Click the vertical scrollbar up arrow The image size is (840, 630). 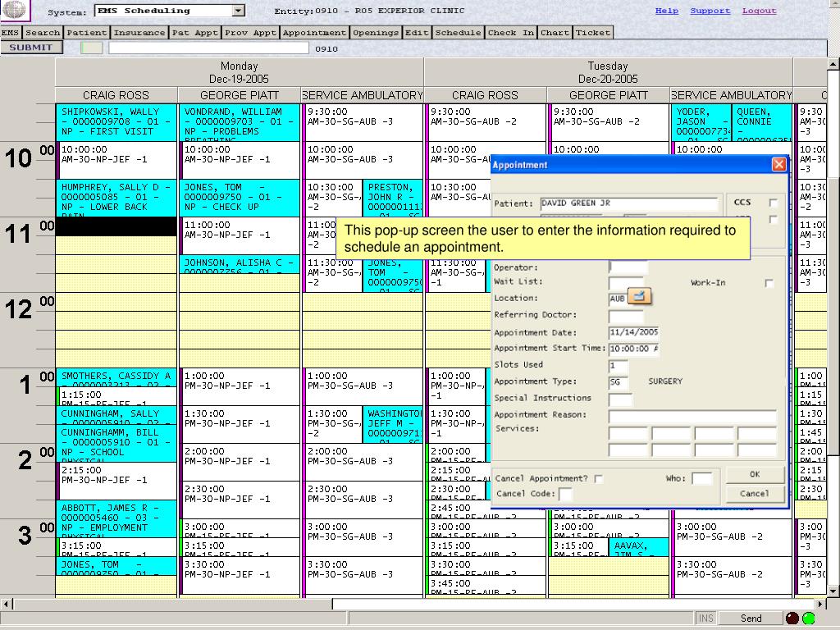coord(833,64)
